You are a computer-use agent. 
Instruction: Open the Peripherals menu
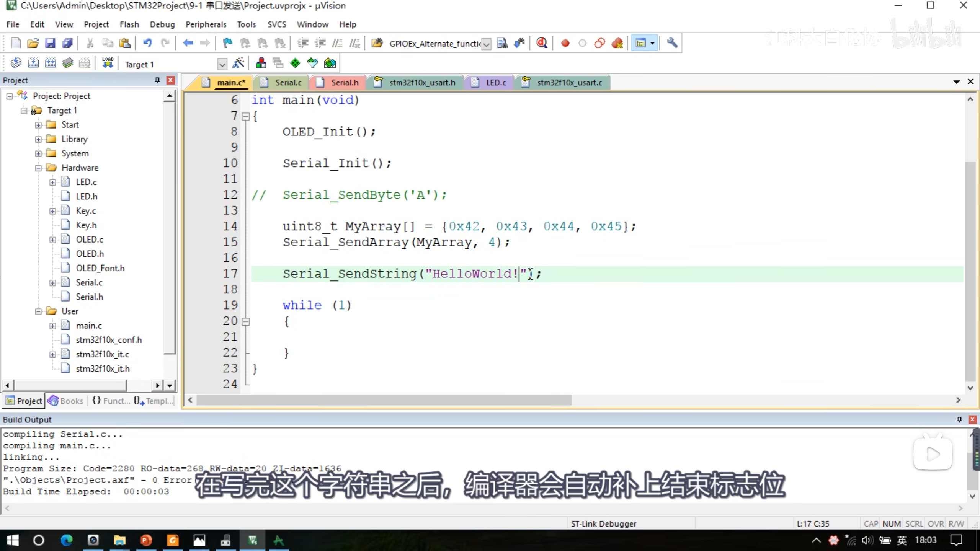coord(206,24)
